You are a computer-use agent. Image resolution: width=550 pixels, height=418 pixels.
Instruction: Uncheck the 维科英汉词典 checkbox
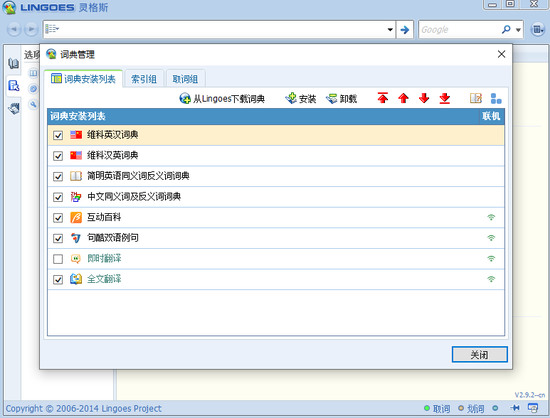[x=58, y=135]
